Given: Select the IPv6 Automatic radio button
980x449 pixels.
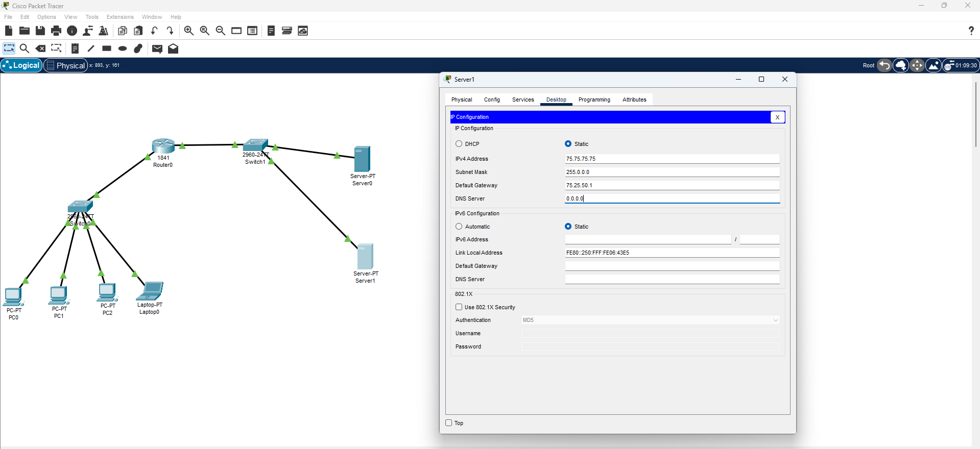Looking at the screenshot, I should (x=459, y=227).
